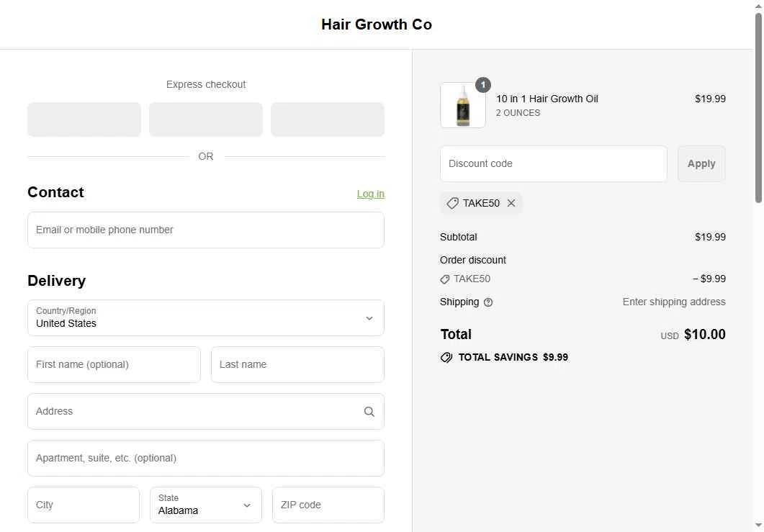The width and height of the screenshot is (764, 532).
Task: Focus the City field
Action: [x=84, y=505]
